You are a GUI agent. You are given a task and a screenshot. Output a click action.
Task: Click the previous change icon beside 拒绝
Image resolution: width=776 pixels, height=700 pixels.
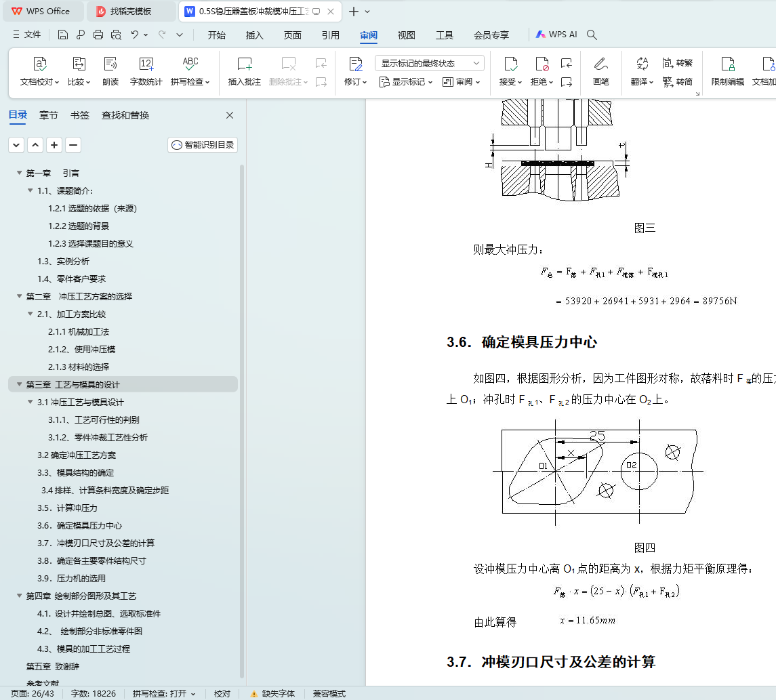click(567, 63)
